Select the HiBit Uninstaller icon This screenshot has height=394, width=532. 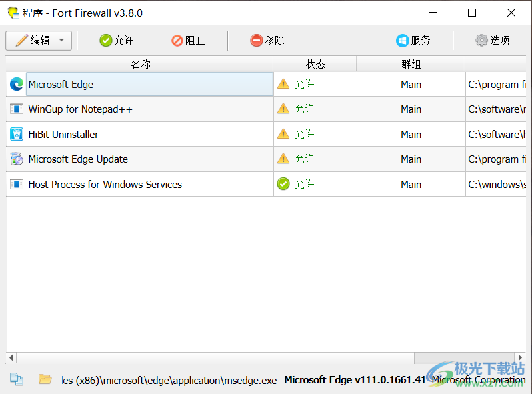pos(17,134)
